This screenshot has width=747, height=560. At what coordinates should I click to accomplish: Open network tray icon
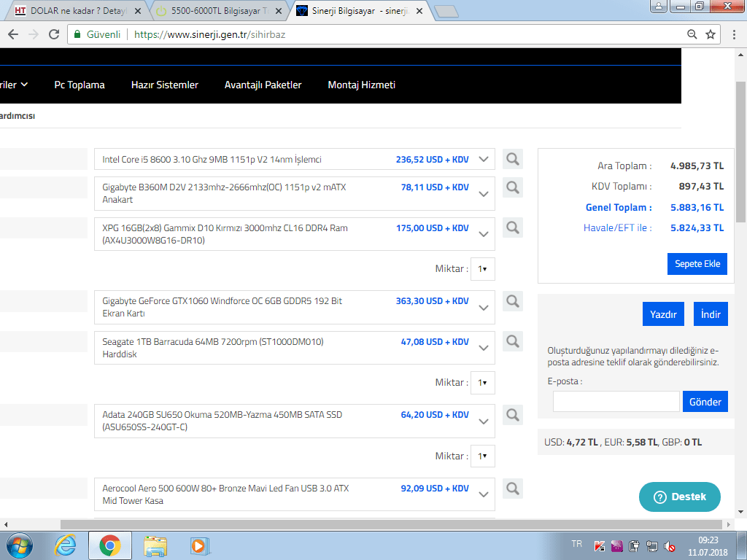tap(651, 546)
